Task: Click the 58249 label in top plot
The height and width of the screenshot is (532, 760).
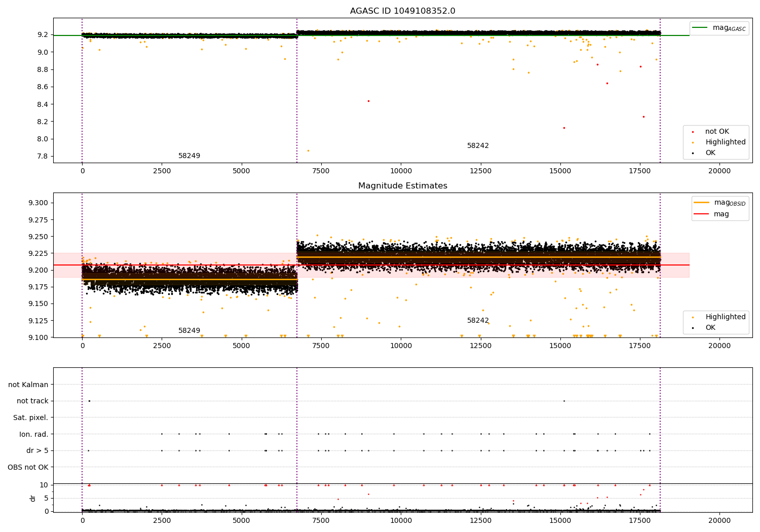Action: (x=189, y=156)
